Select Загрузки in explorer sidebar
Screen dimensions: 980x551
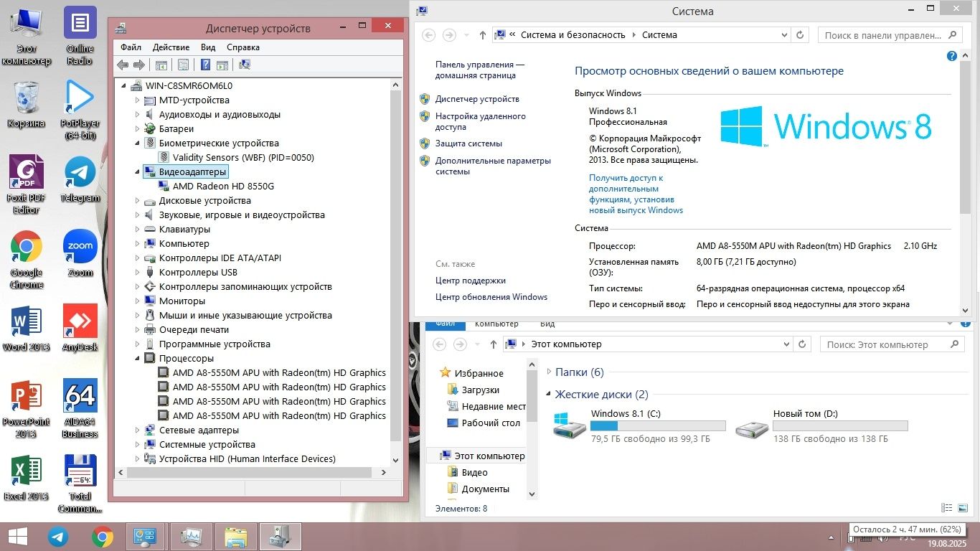pos(481,390)
